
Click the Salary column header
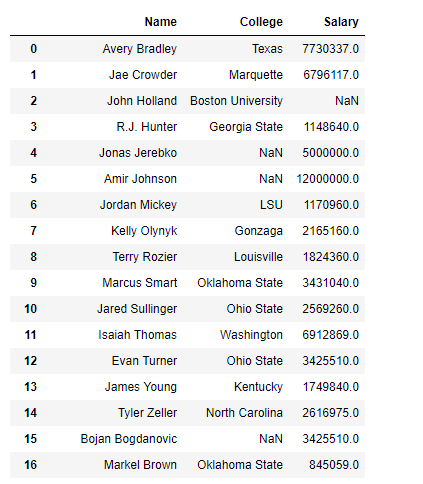click(341, 22)
